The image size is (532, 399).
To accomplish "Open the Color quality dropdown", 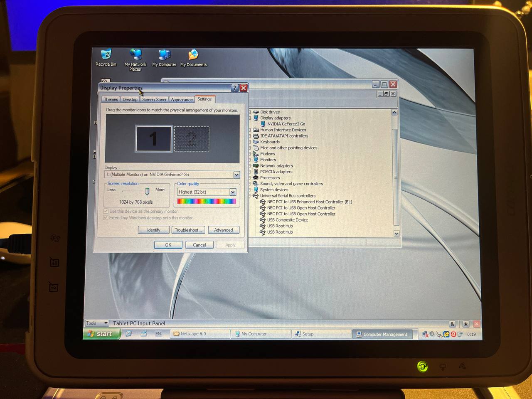I will tap(233, 192).
